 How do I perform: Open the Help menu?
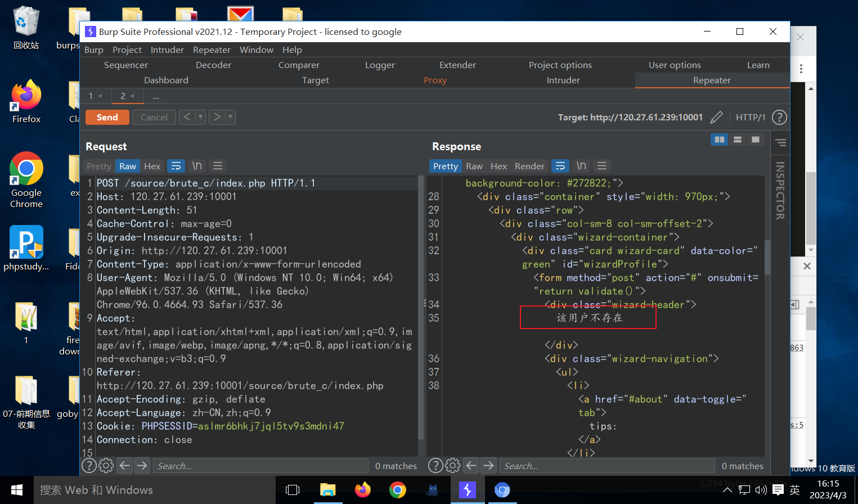click(x=292, y=49)
